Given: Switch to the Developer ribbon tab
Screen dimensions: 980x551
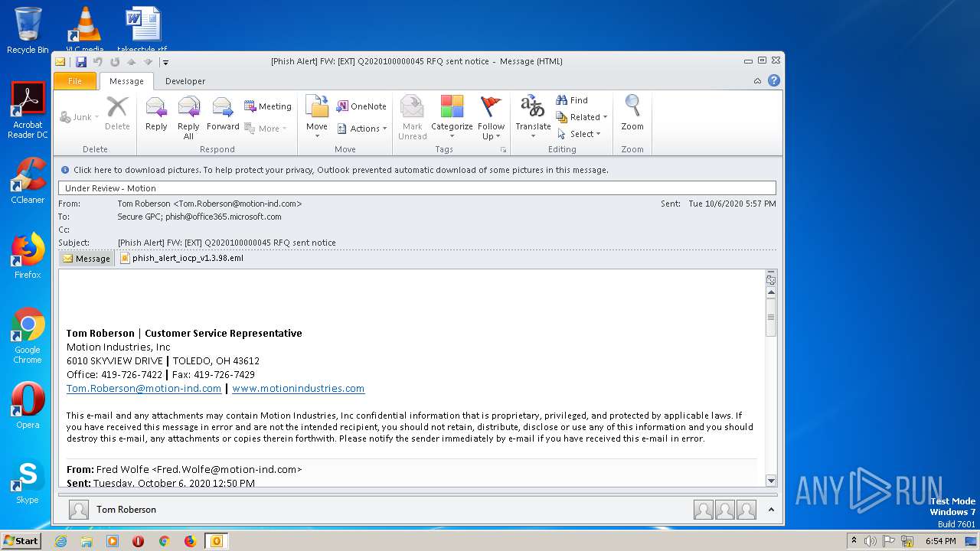Looking at the screenshot, I should pos(185,81).
